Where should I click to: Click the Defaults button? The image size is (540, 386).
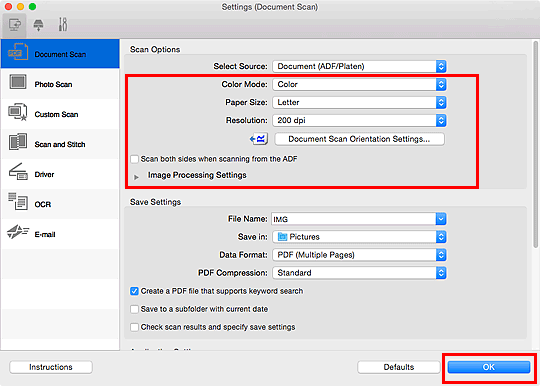[399, 367]
